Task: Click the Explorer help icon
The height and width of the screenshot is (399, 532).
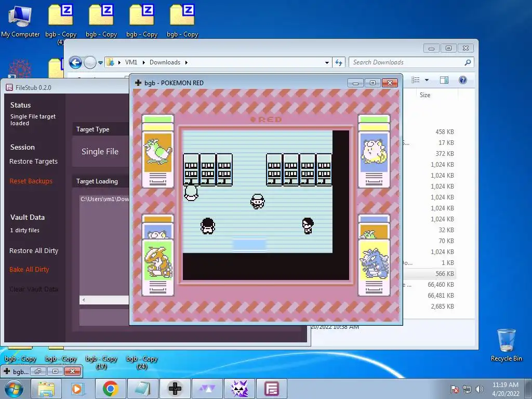Action: (x=463, y=80)
